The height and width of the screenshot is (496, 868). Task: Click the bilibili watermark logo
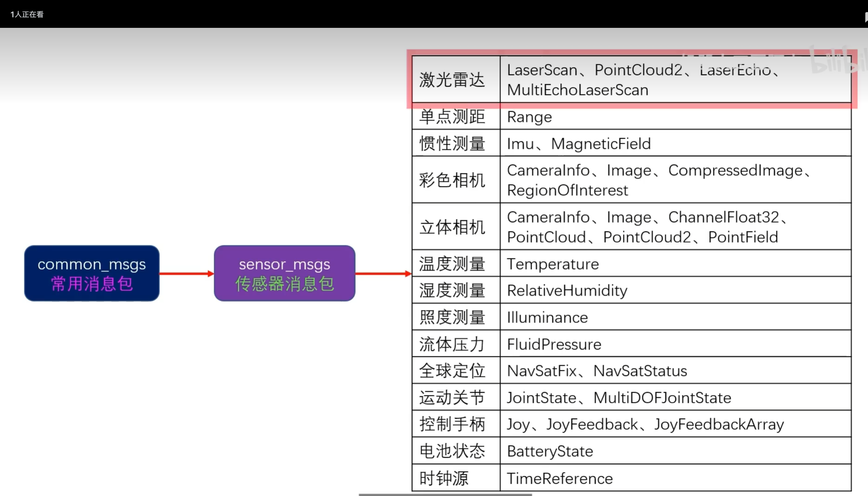(838, 60)
